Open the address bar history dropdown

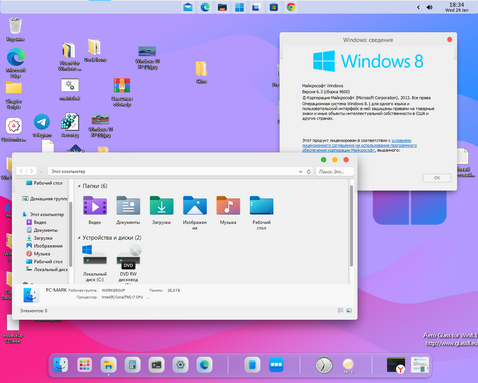tap(300, 171)
